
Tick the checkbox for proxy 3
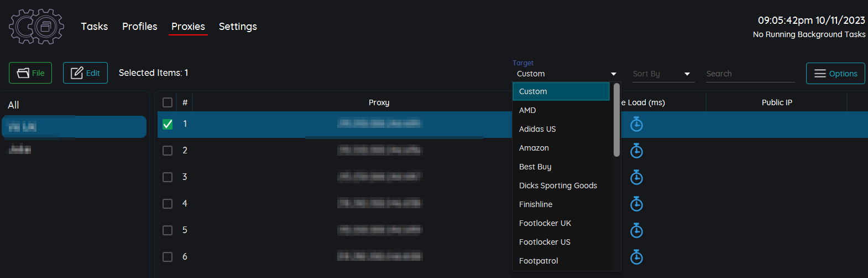[168, 177]
